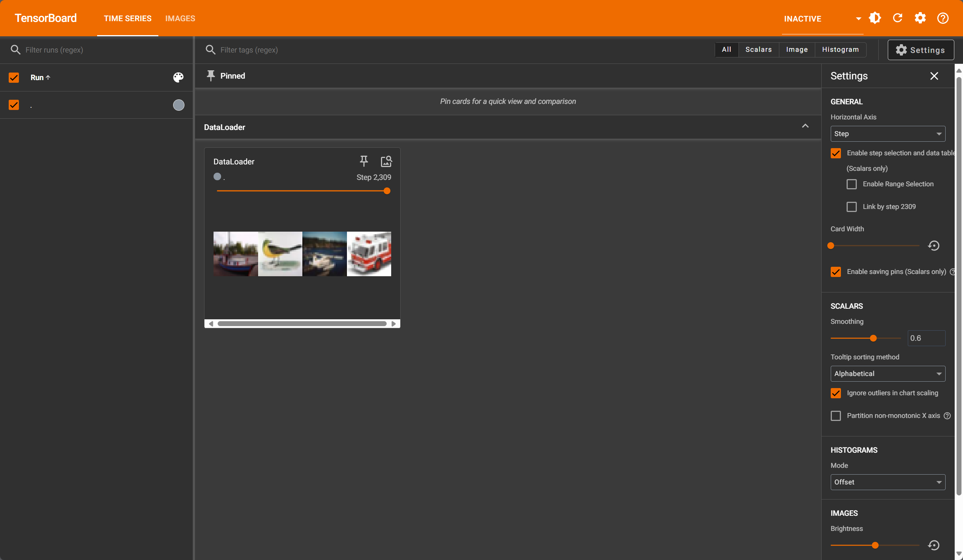Open the help question mark icon
The image size is (963, 560).
pyautogui.click(x=942, y=18)
